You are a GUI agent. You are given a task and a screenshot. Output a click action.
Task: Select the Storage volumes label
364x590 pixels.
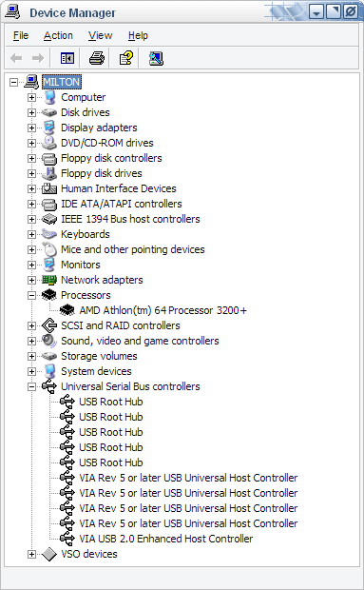[x=99, y=356]
